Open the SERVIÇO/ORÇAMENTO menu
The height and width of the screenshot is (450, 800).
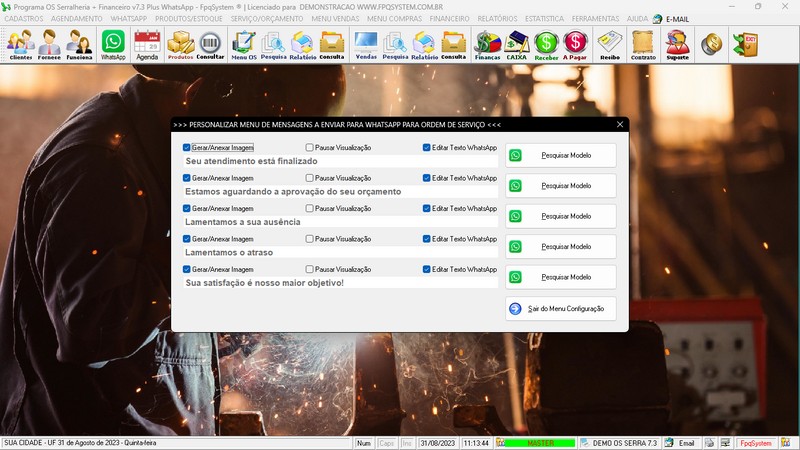coord(267,19)
